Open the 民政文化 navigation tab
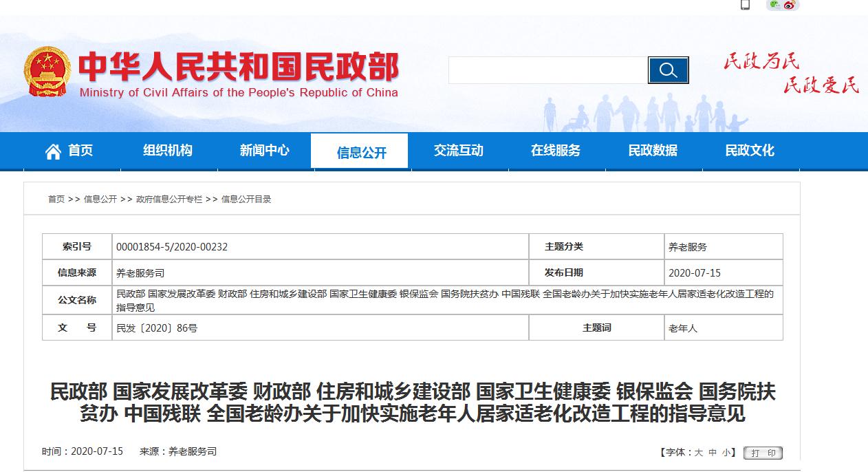The image size is (868, 472). pyautogui.click(x=750, y=151)
